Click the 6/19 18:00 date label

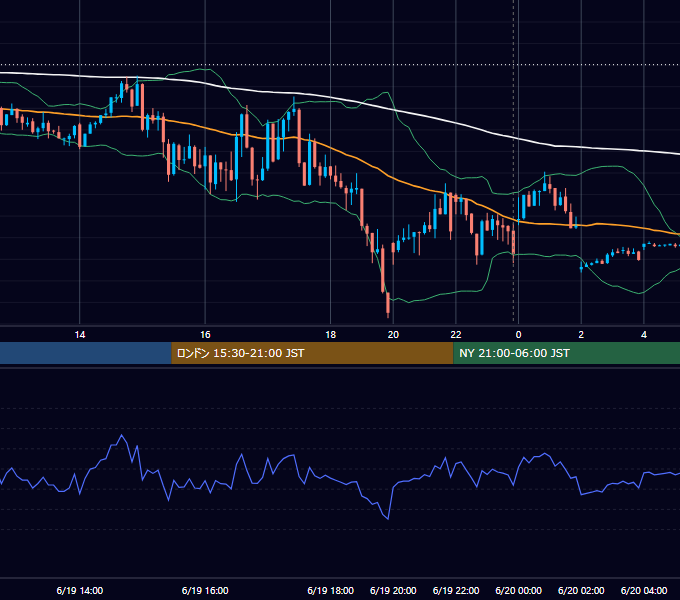click(x=330, y=590)
